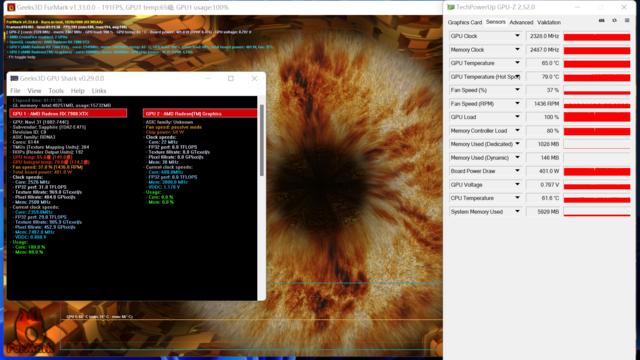Click the Fan Speed (%) history graph

click(597, 90)
